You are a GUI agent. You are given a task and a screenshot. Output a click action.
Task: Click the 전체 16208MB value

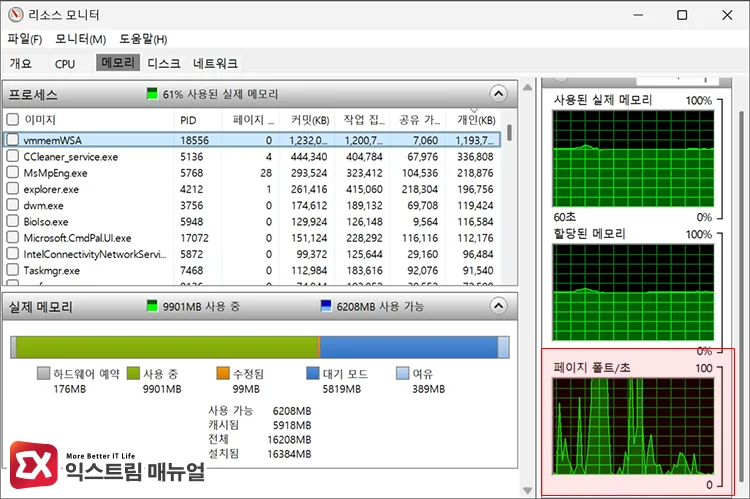click(289, 439)
